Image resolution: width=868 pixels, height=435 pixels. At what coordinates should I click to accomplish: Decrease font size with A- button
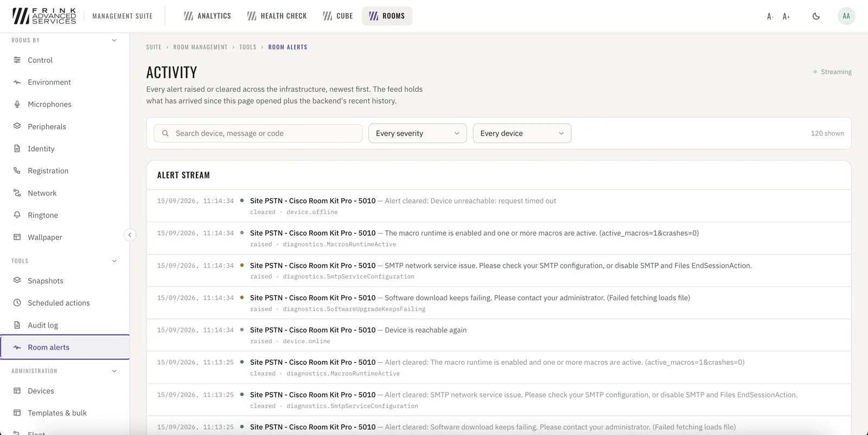(x=770, y=16)
